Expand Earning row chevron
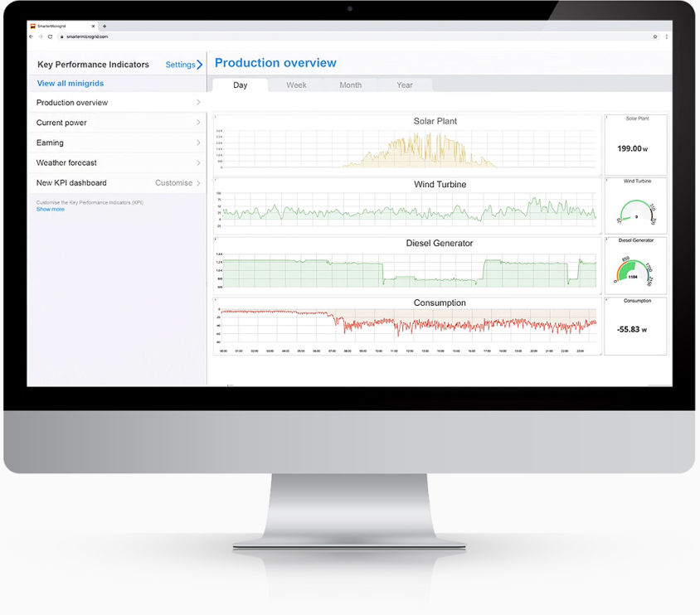Screen dimensions: 700x615 coord(198,143)
